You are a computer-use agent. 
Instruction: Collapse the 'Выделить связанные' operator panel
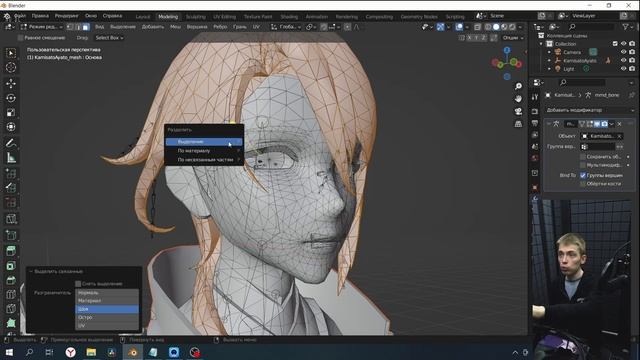tap(30, 271)
